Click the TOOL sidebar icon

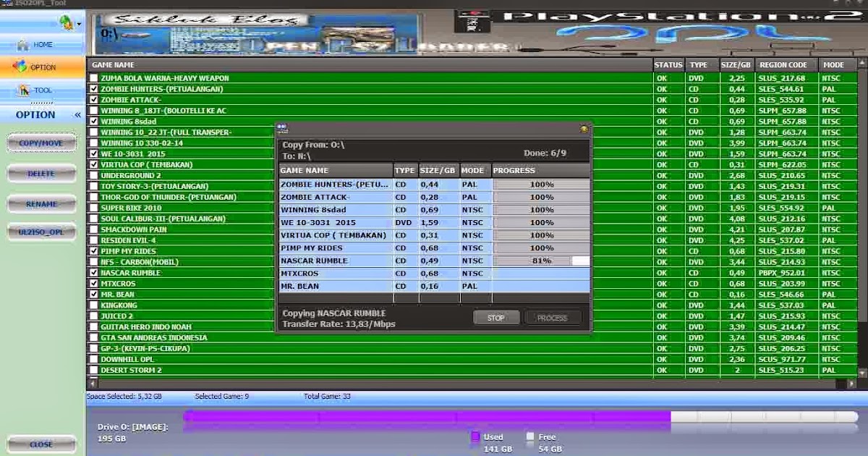pos(24,90)
